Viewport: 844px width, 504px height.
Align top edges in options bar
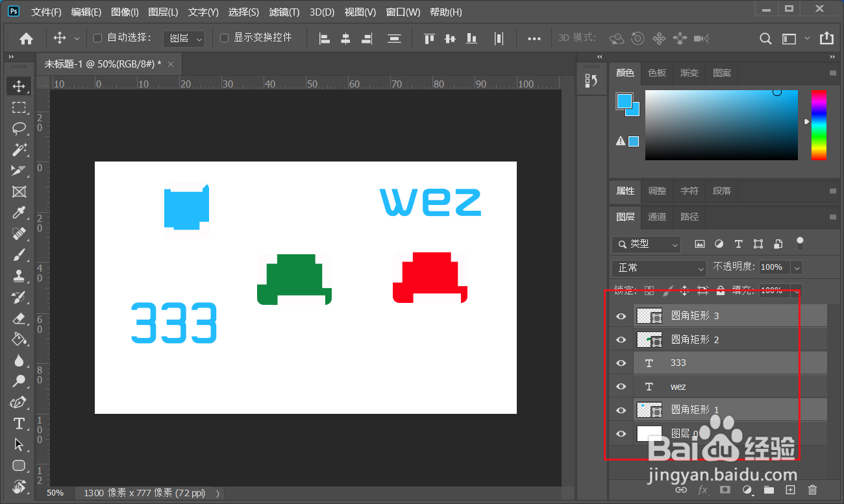pos(428,38)
